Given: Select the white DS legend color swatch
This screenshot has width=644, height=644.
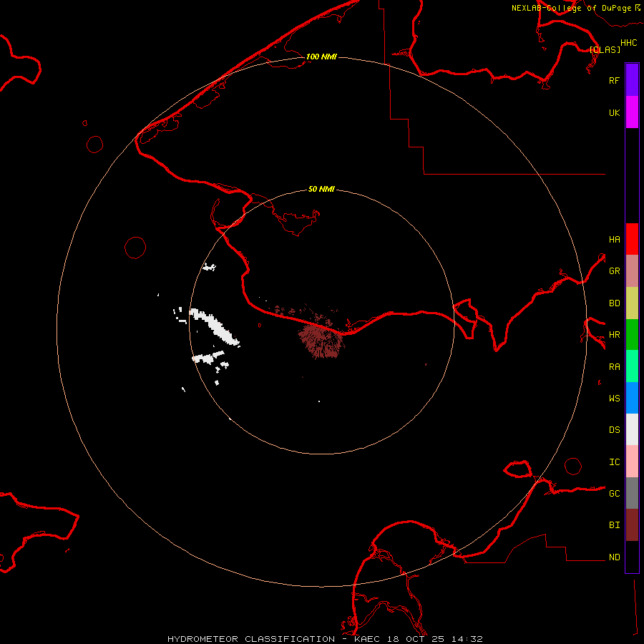Looking at the screenshot, I should (x=632, y=429).
